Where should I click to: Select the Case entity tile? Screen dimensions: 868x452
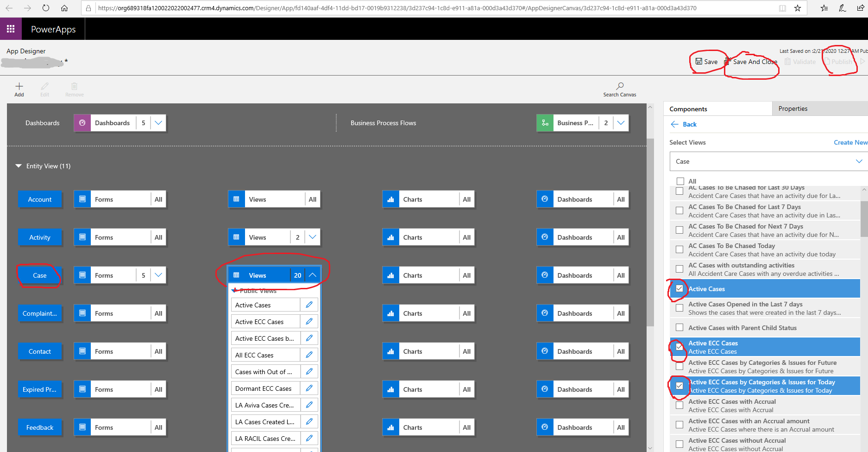pyautogui.click(x=40, y=275)
